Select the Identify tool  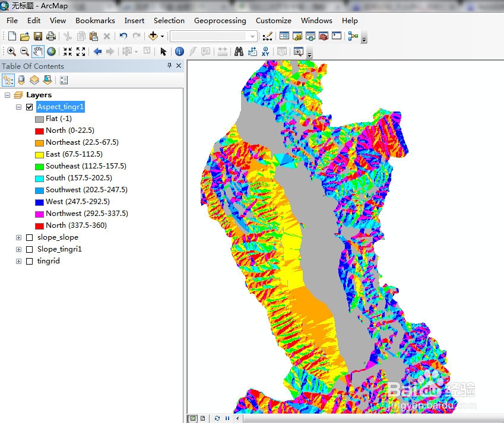tap(179, 52)
